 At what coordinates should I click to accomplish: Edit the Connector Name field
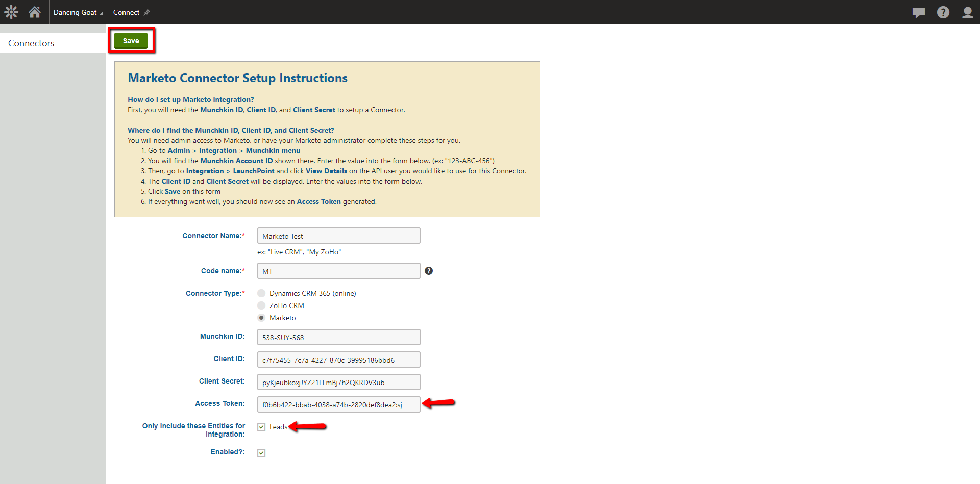tap(338, 236)
